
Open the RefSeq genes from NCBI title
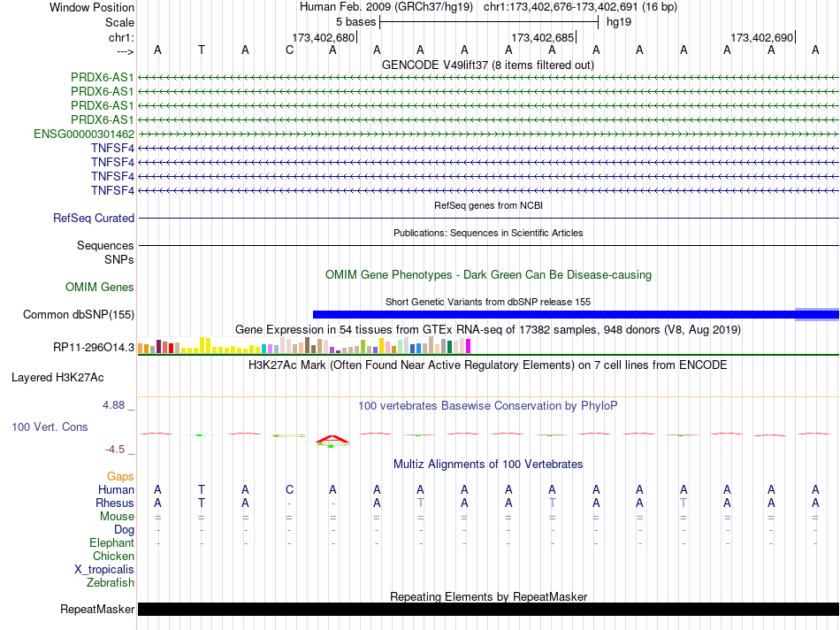click(x=488, y=205)
